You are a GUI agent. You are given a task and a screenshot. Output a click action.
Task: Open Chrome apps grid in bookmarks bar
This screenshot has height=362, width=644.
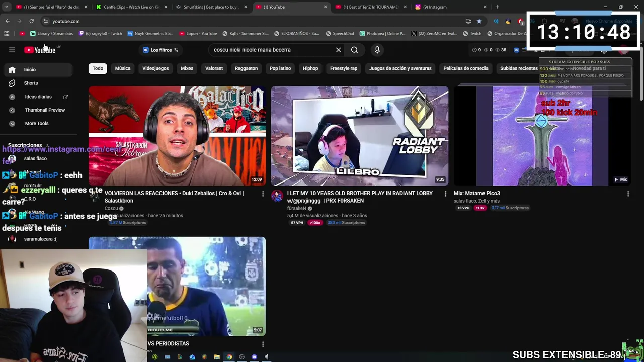pos(7,33)
